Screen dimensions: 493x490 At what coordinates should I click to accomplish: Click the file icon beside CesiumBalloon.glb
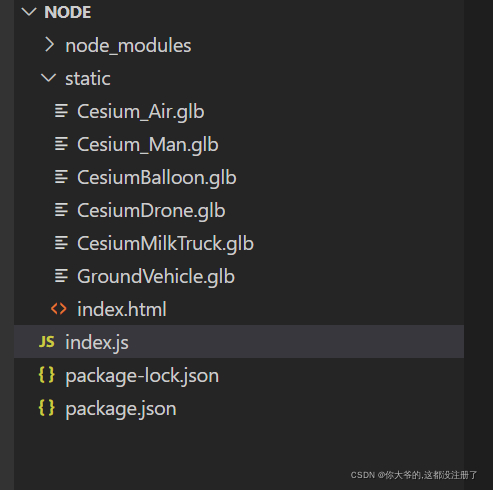click(61, 177)
